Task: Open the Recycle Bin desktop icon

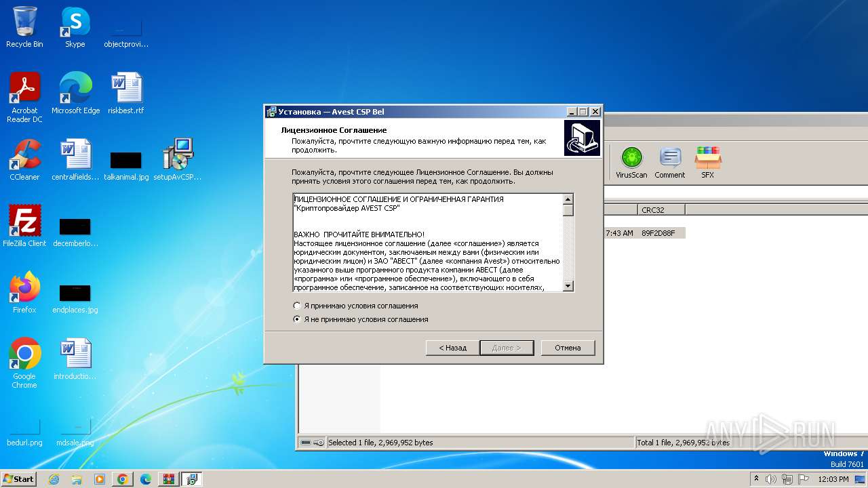Action: 24,27
